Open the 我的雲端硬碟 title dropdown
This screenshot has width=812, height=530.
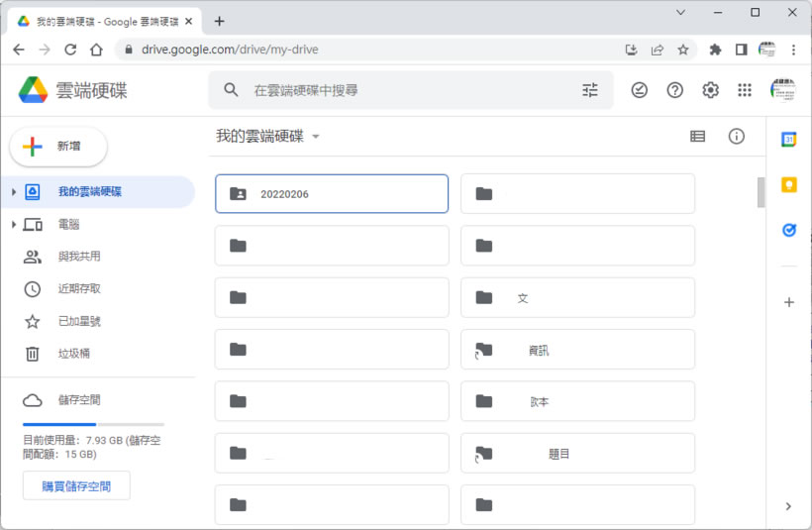coord(315,137)
